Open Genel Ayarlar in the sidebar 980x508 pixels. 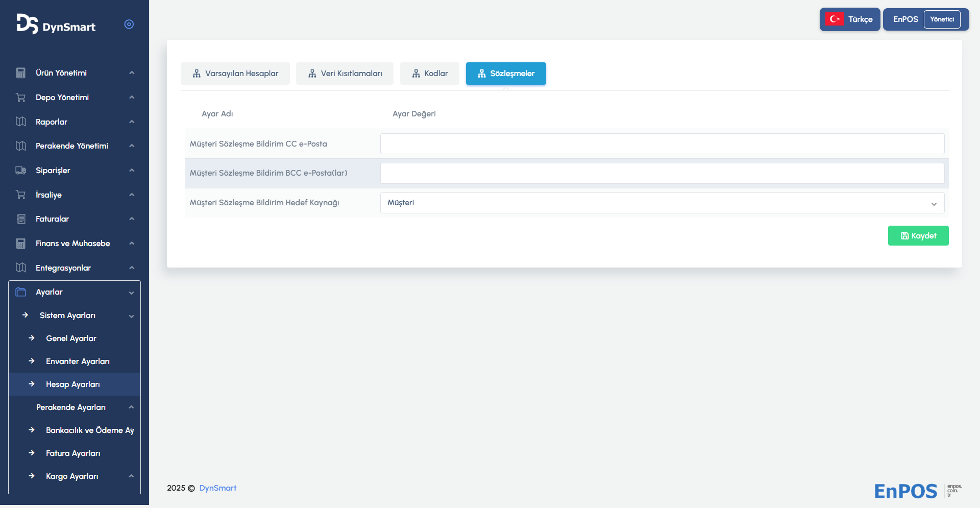[71, 338]
